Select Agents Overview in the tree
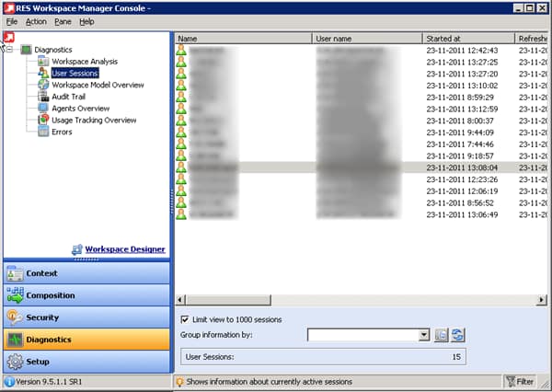 pyautogui.click(x=81, y=109)
